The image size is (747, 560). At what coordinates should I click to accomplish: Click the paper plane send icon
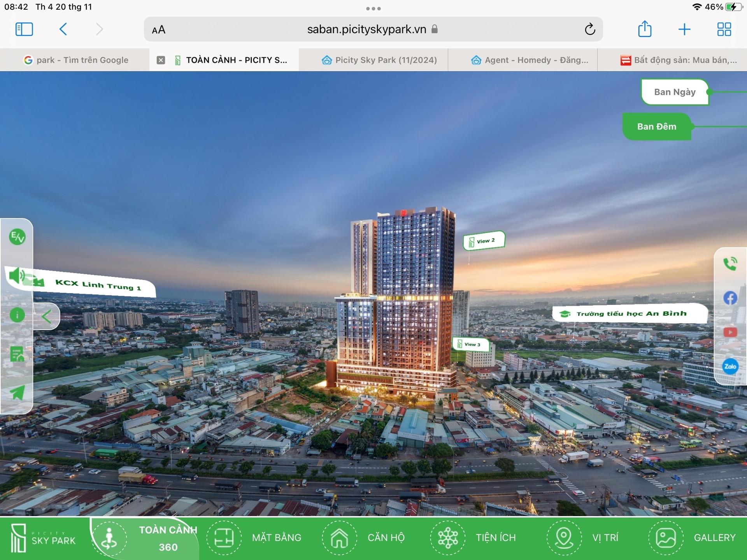point(17,393)
